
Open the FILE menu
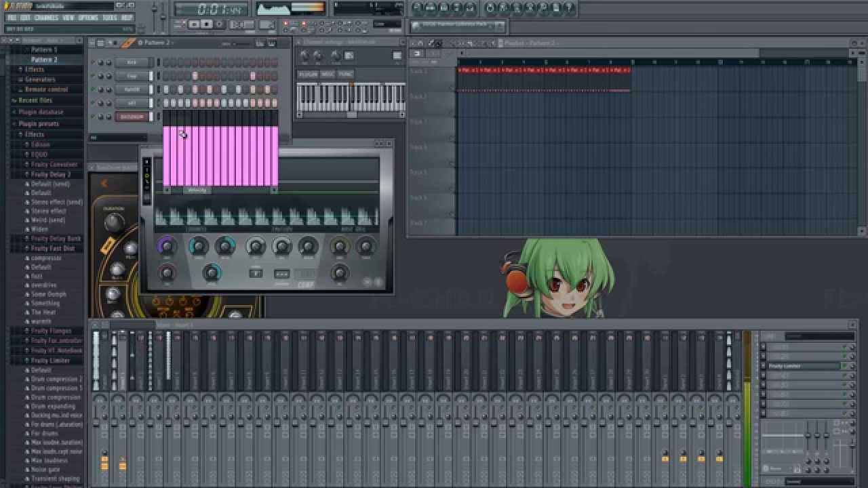pos(12,18)
